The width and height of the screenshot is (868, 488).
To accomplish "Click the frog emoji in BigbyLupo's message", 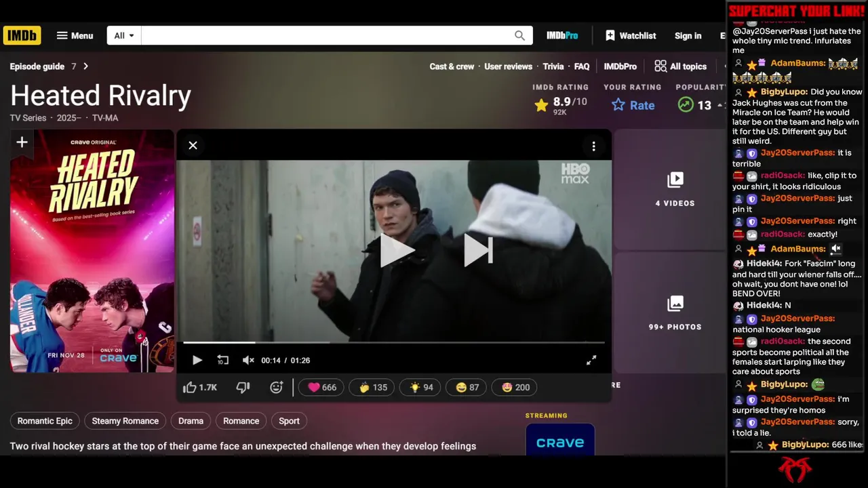I will point(818,384).
